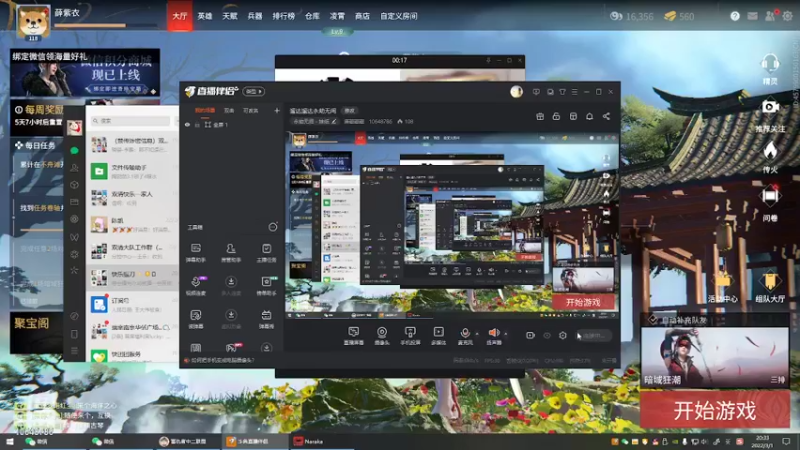
Task: Toggle visibility eye of 全屏 1 source
Action: pyautogui.click(x=187, y=124)
